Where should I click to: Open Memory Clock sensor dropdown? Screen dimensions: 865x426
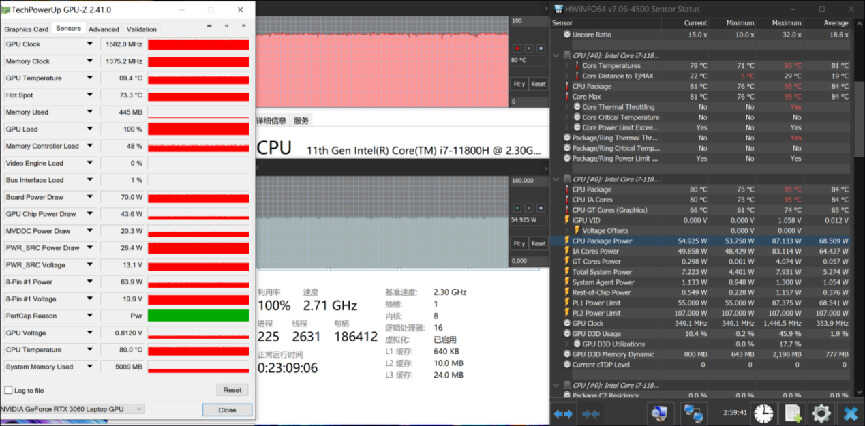click(x=90, y=61)
